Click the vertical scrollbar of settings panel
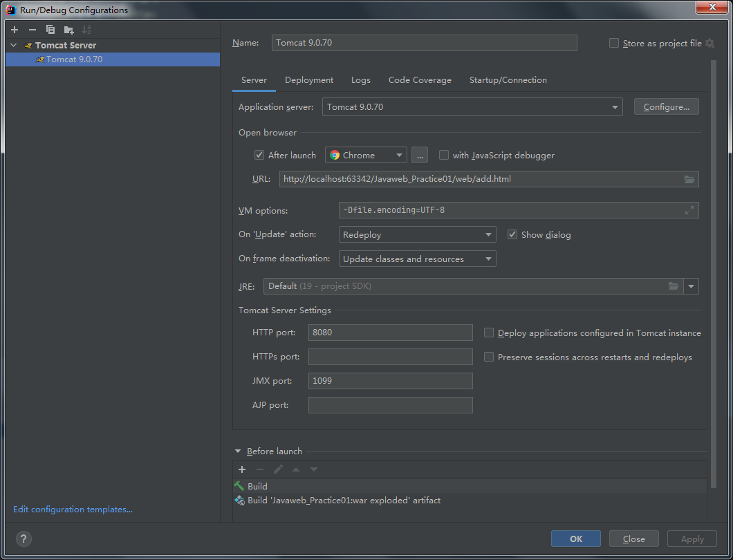The height and width of the screenshot is (560, 733). (x=714, y=274)
